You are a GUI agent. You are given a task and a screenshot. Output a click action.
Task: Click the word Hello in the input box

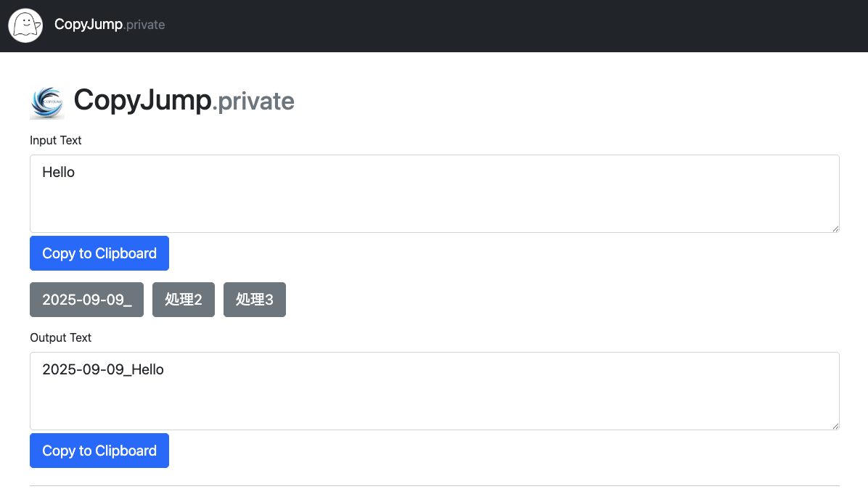click(x=59, y=173)
